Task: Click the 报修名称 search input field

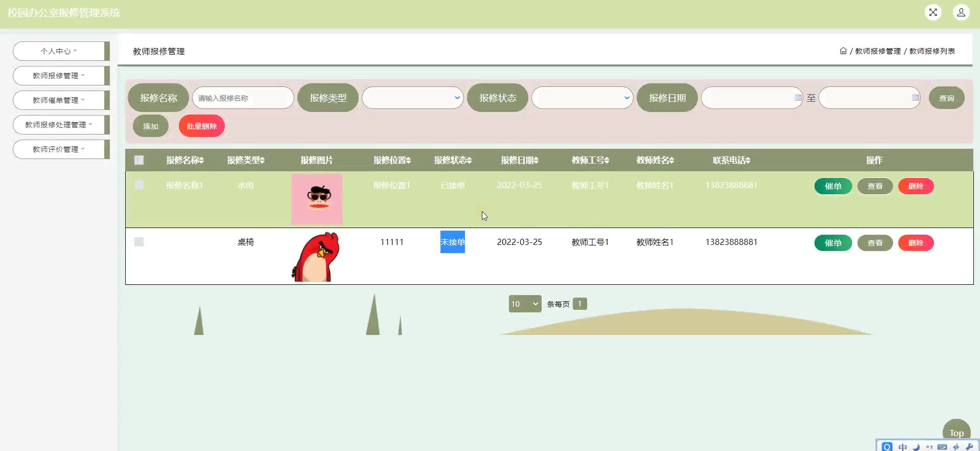Action: tap(243, 98)
